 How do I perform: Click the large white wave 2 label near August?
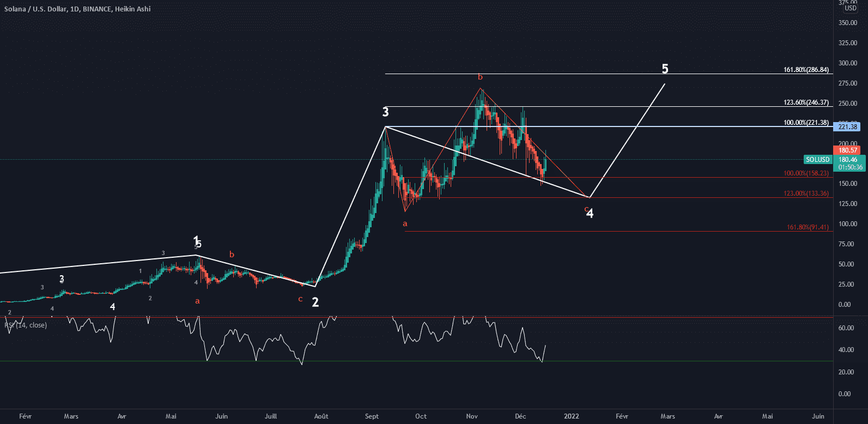315,302
